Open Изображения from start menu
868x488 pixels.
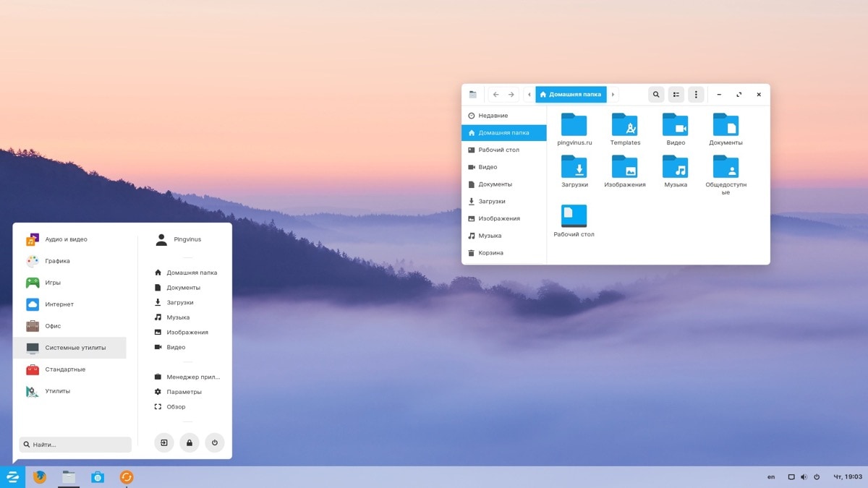coord(182,333)
